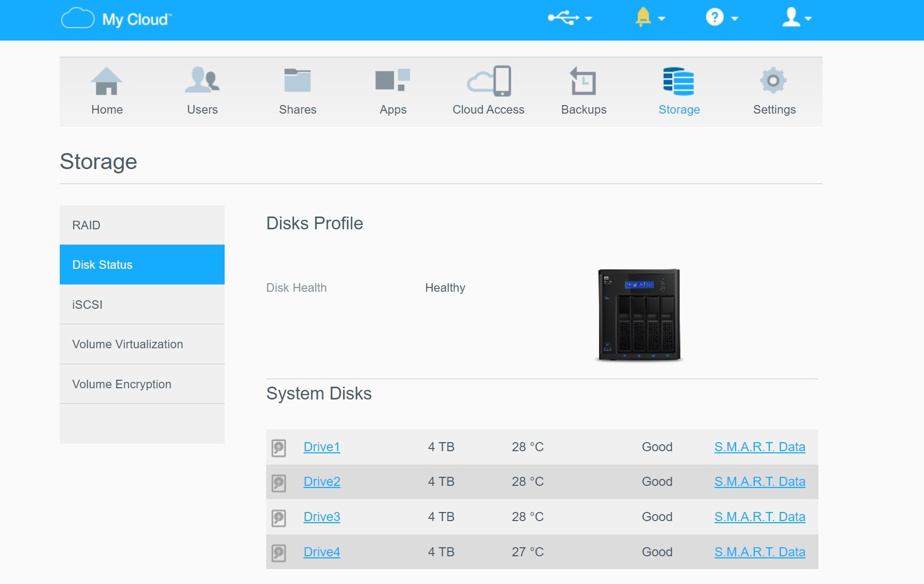Click the NAS device image
924x584 pixels.
[x=639, y=315]
